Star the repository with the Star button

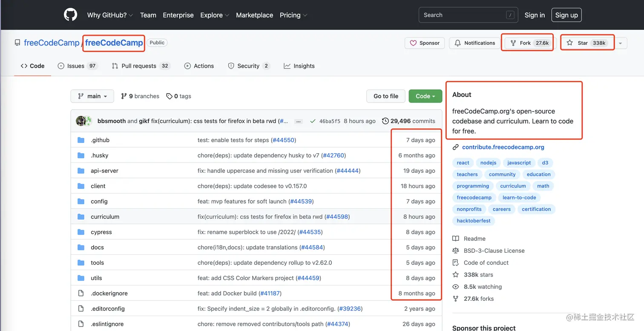(588, 43)
